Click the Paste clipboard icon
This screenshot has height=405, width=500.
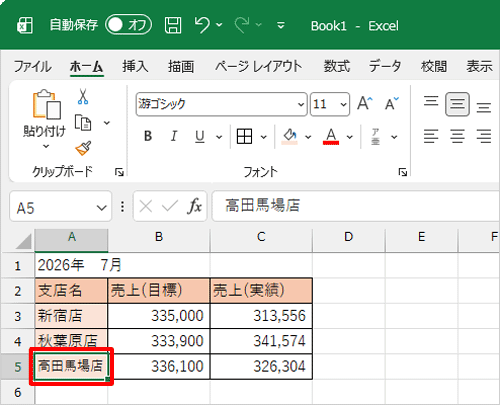point(46,104)
